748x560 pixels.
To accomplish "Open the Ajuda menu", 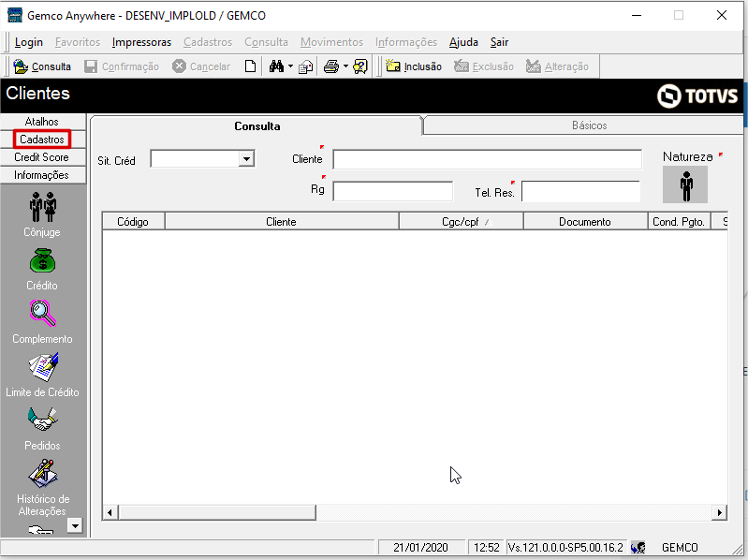I will [x=463, y=42].
